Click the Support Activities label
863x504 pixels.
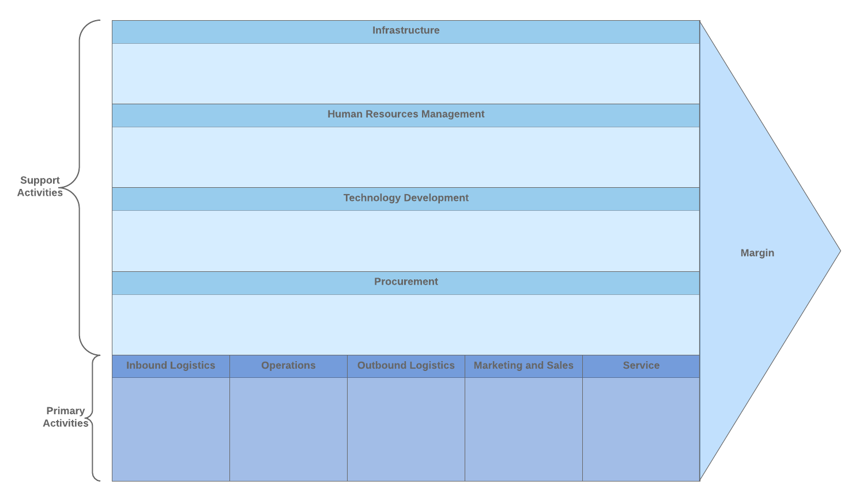pyautogui.click(x=39, y=186)
